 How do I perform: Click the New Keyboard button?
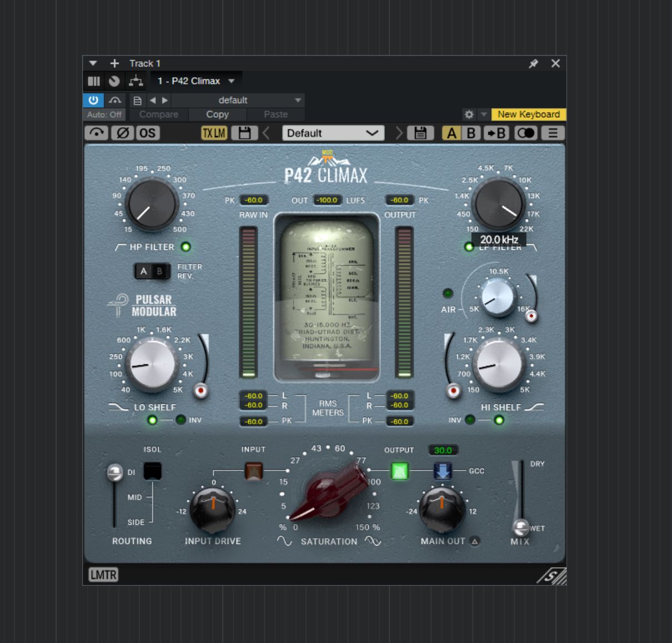[529, 114]
